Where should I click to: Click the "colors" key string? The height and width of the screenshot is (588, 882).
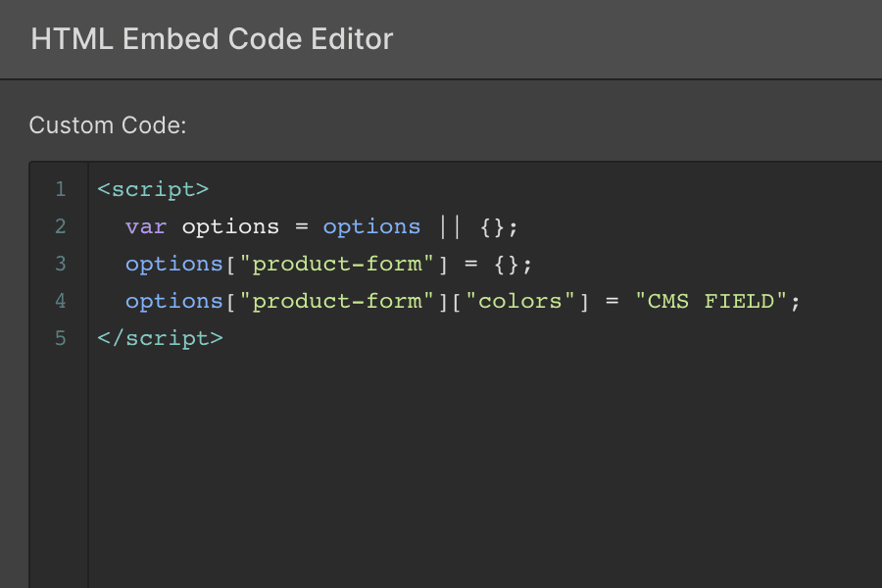(x=519, y=301)
